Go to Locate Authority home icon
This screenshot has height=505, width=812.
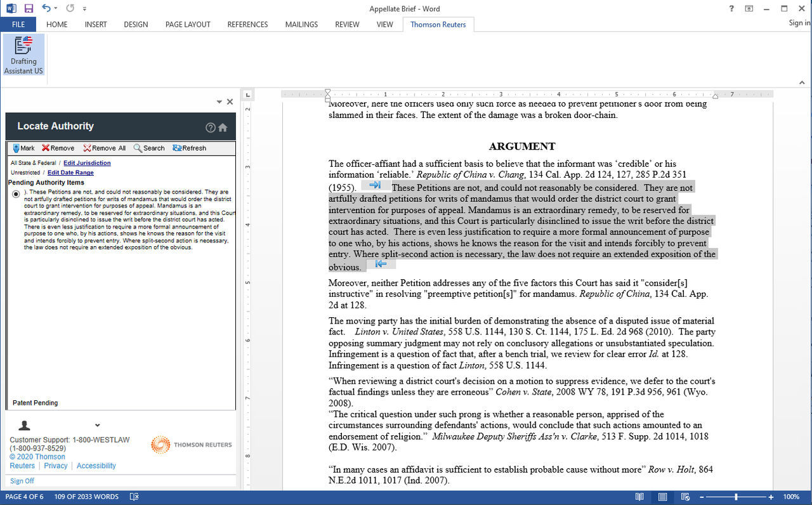[223, 128]
